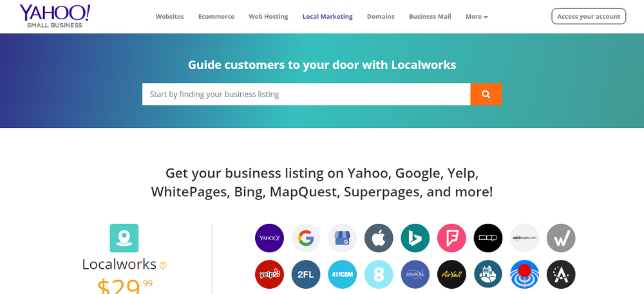This screenshot has width=644, height=294.
Task: Click the Localworks product heading
Action: click(x=119, y=264)
